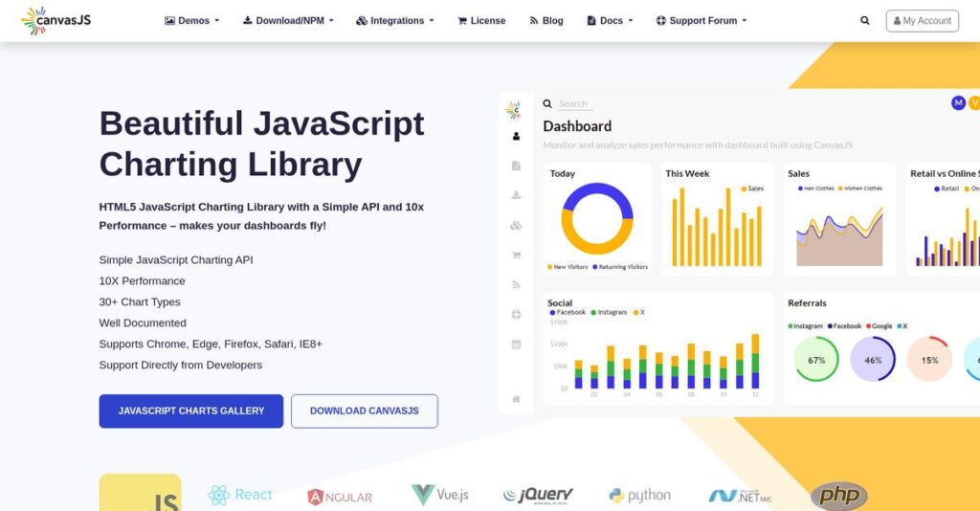Toggle Facebook legend in Social chart
The width and height of the screenshot is (980, 511).
pos(568,312)
